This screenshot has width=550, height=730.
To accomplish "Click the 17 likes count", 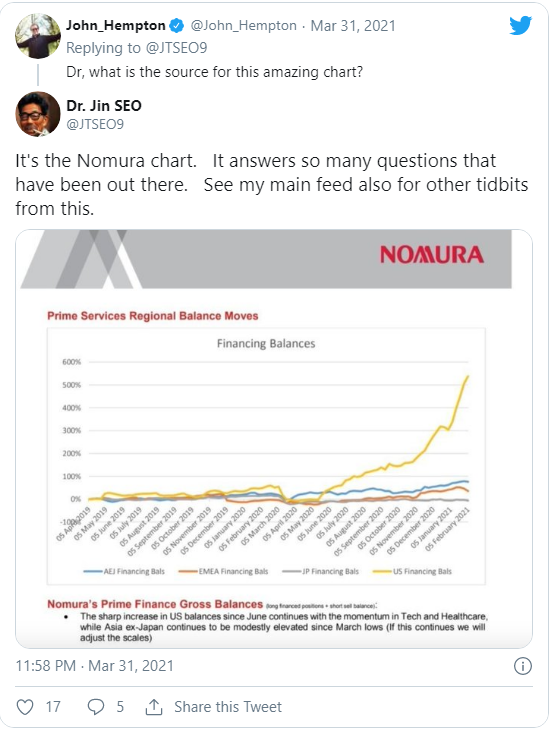I will tap(53, 707).
